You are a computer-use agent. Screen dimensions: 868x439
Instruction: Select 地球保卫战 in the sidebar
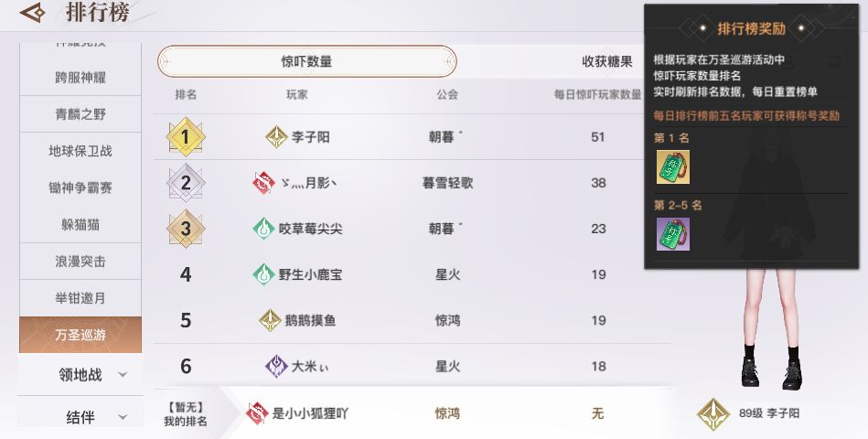(80, 151)
